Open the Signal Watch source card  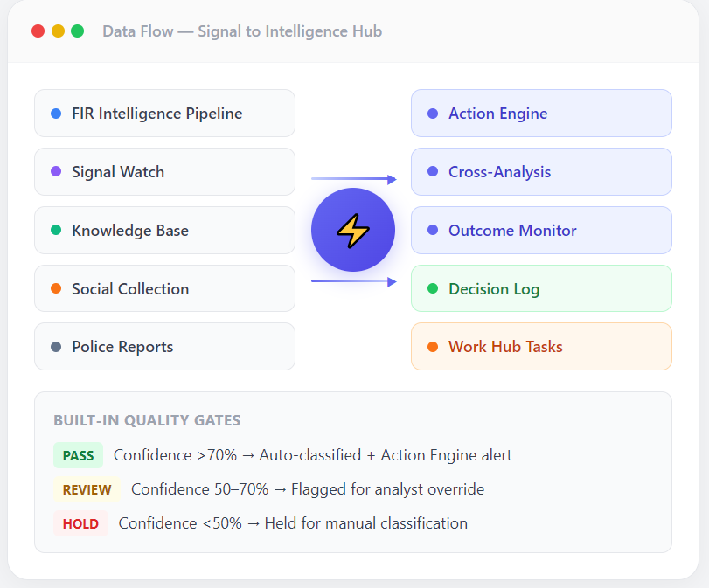click(x=164, y=172)
